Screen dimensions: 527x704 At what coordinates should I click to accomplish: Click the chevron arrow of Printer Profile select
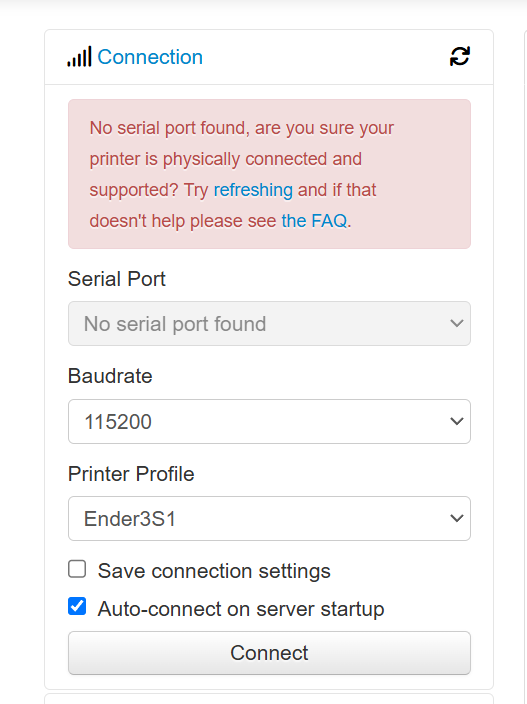click(x=457, y=518)
